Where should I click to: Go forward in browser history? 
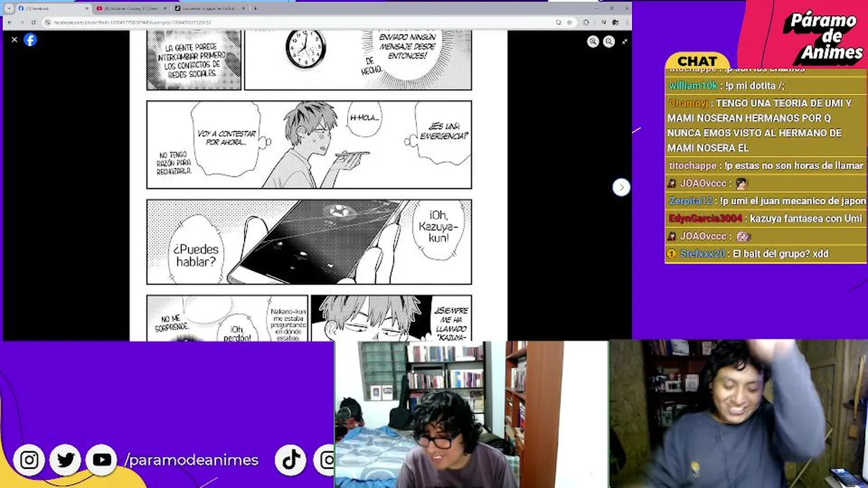point(22,22)
